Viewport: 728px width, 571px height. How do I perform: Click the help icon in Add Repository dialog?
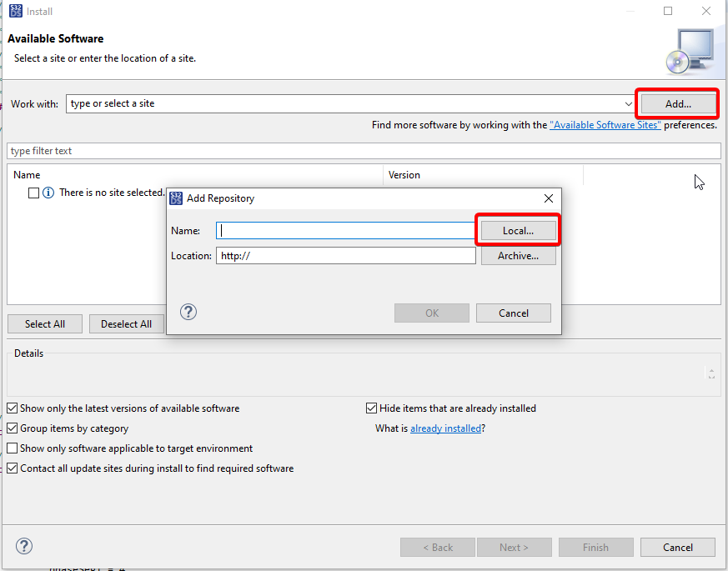point(188,311)
